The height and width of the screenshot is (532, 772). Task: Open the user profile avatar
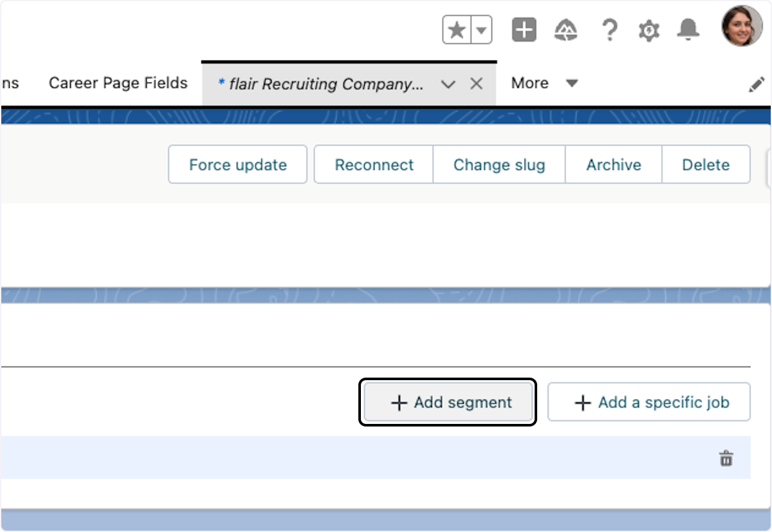[741, 27]
